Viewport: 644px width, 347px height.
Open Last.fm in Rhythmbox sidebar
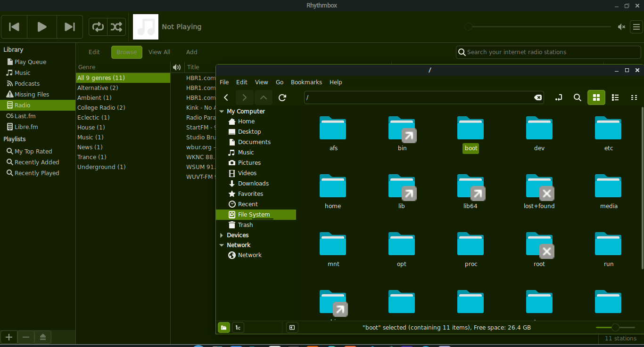25,116
